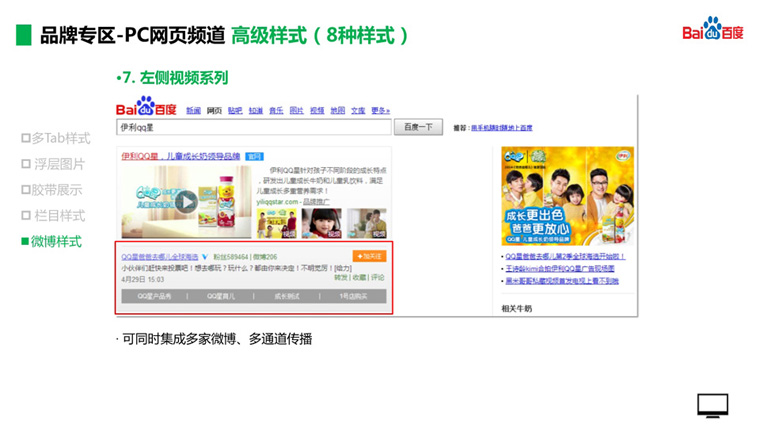The image size is (760, 428).
Task: Click the monitor icon at slide bottom right
Action: (712, 406)
